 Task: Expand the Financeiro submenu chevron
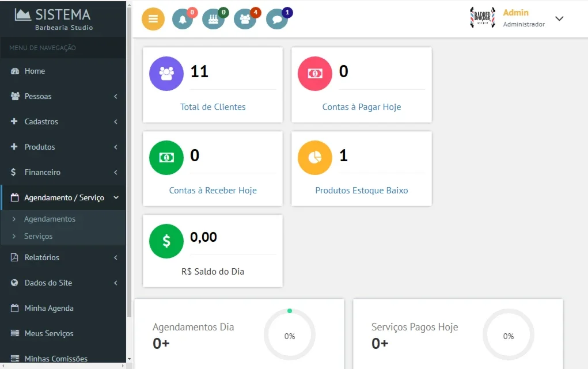(116, 172)
